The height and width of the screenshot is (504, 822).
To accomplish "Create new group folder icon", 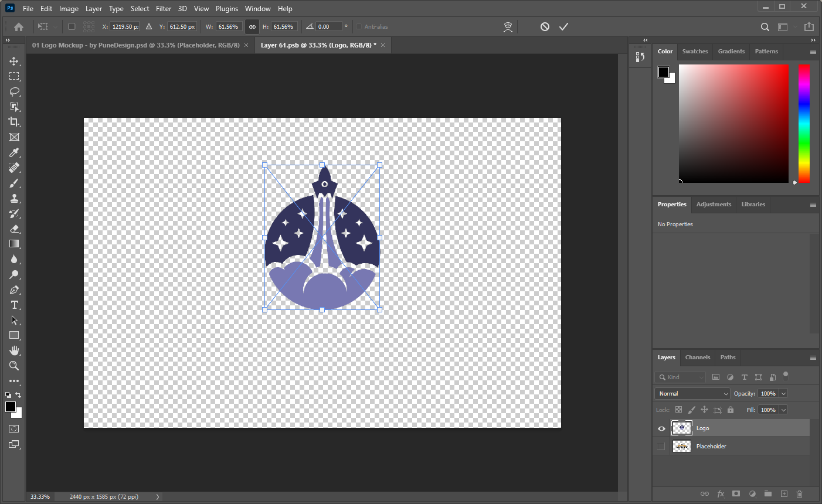I will click(x=768, y=493).
